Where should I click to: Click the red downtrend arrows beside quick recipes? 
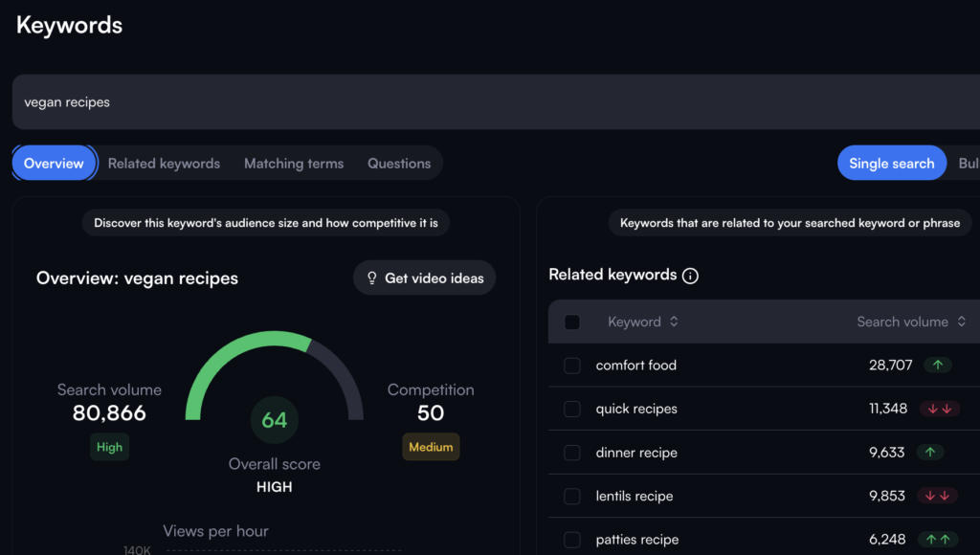[938, 409]
